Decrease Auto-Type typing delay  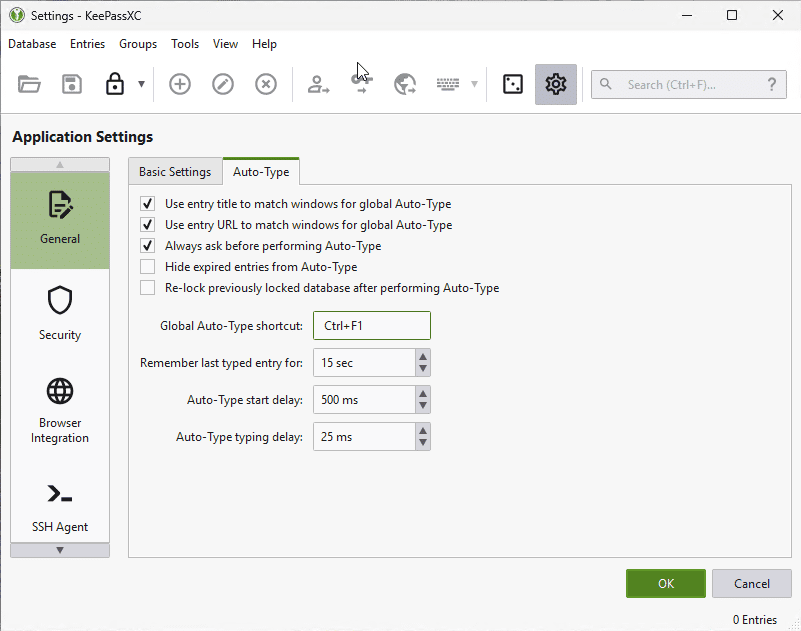pos(423,443)
